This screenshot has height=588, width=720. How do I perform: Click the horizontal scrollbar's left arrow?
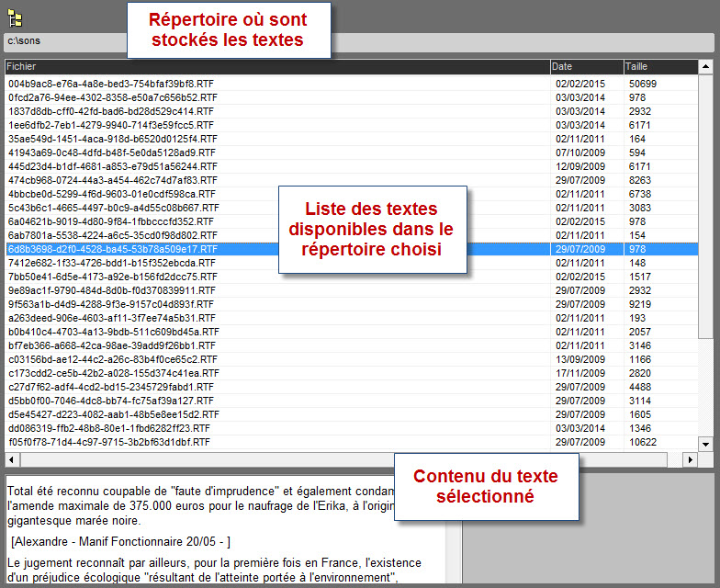click(12, 458)
